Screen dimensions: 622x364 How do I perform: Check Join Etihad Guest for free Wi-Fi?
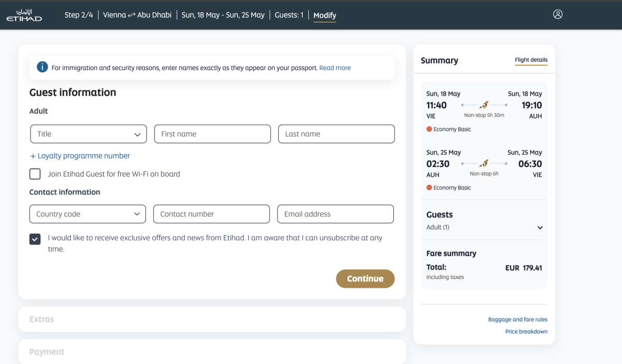(35, 174)
